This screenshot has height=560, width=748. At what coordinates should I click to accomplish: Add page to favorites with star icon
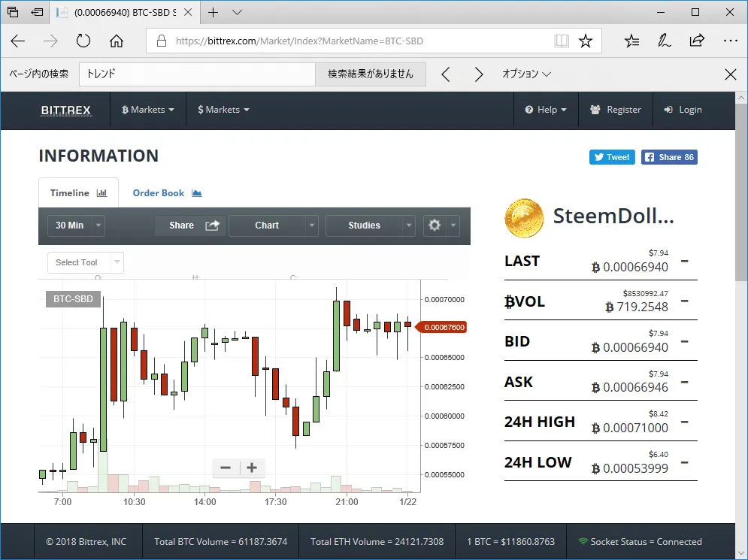[586, 41]
